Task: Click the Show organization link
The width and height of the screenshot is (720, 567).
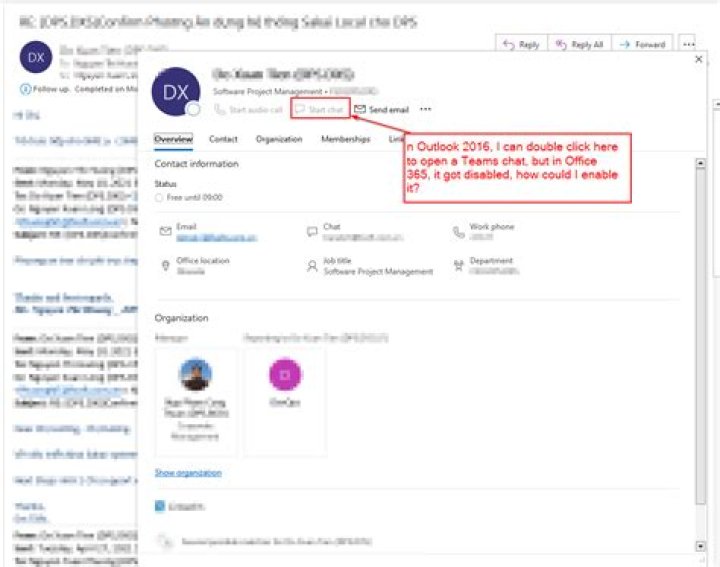Action: [x=188, y=472]
